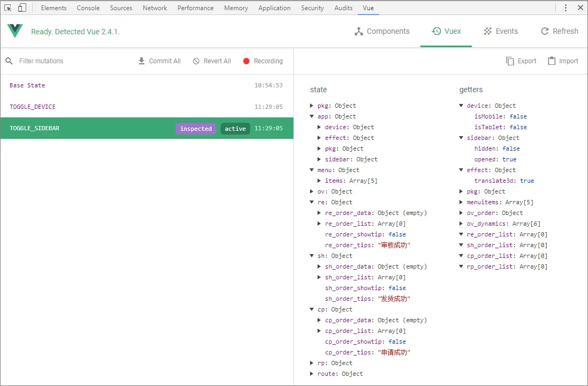Click the Import clipboard icon
The image size is (588, 386).
[x=551, y=61]
